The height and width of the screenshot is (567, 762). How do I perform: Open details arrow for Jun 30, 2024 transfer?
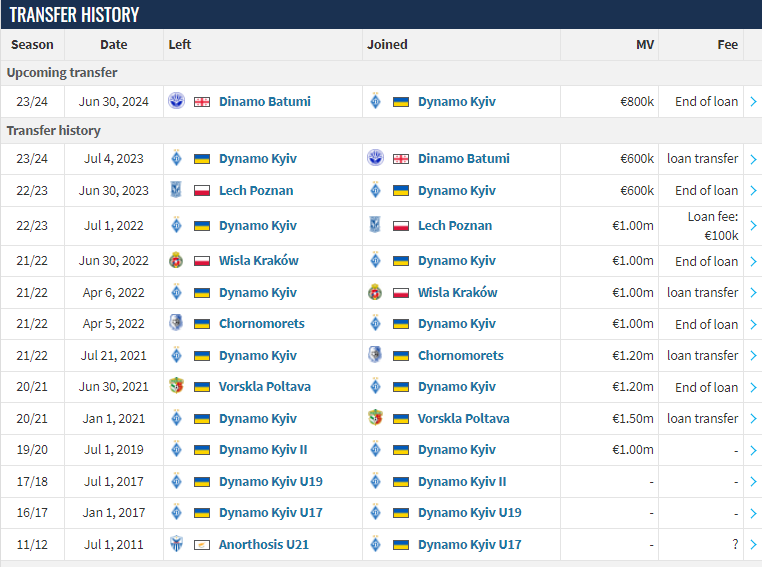(x=753, y=102)
